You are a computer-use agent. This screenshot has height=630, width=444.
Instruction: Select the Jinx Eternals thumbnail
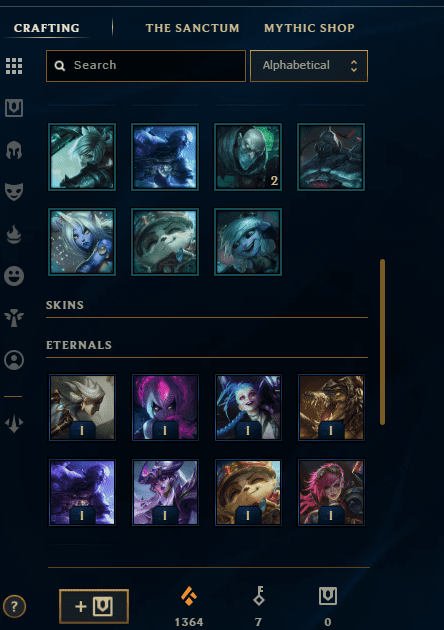coord(248,407)
